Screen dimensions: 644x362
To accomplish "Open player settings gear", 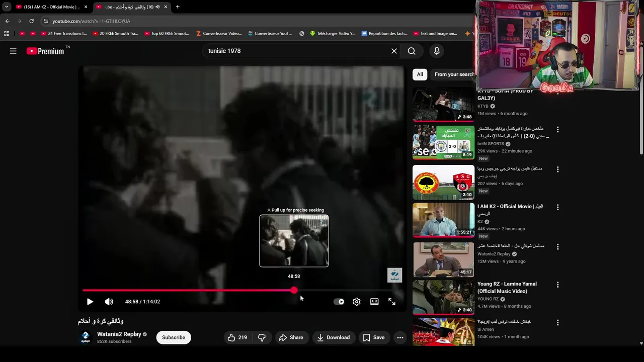I will 356,302.
